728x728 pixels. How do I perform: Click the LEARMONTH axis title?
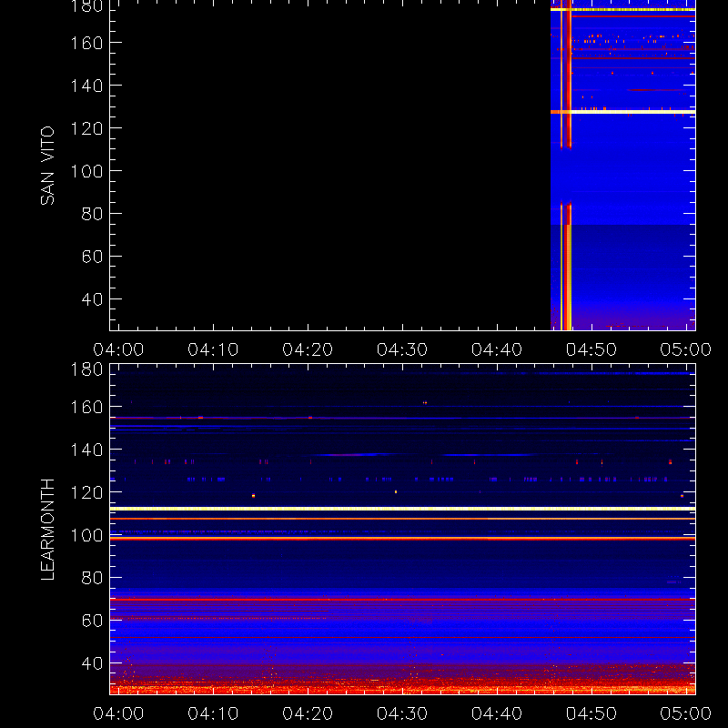point(47,530)
